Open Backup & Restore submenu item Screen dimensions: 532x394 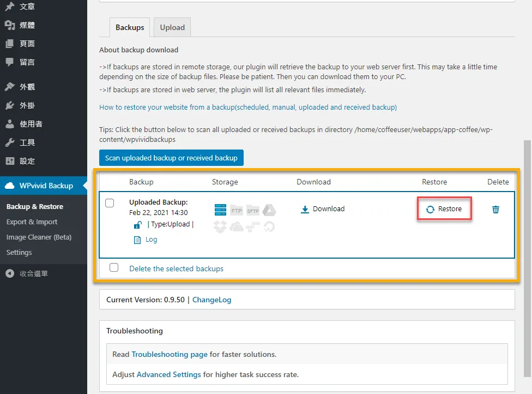click(x=34, y=206)
